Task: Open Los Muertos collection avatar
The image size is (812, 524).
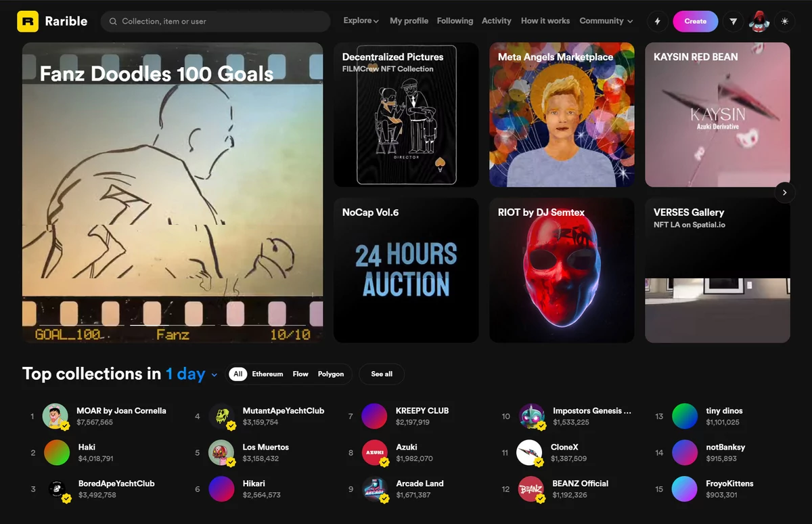Action: [x=222, y=452]
